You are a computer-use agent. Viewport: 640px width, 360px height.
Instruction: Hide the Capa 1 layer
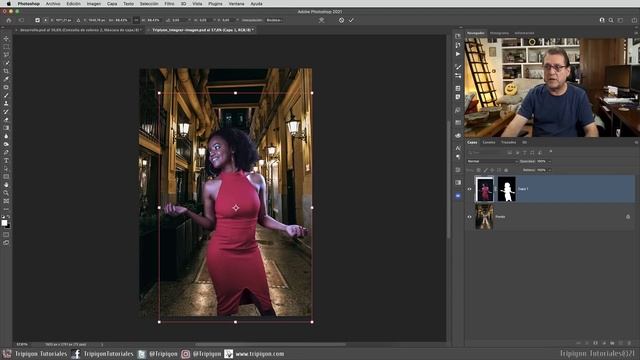469,189
